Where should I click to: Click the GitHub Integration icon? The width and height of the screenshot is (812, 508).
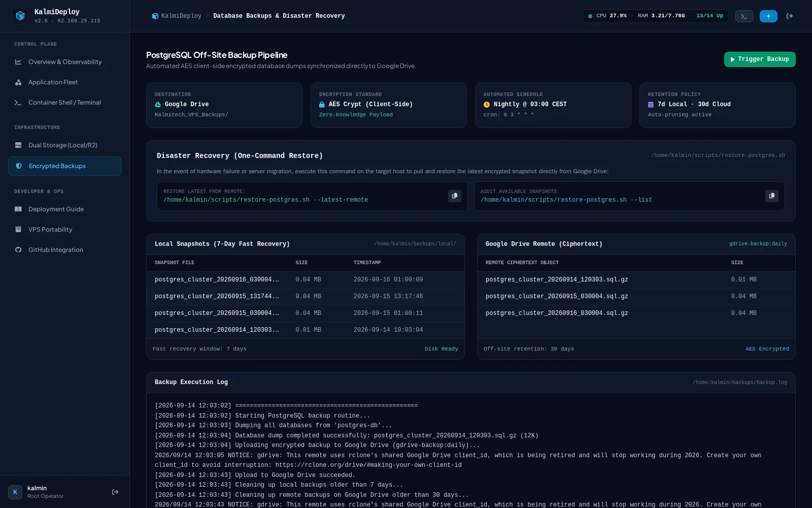(x=18, y=250)
